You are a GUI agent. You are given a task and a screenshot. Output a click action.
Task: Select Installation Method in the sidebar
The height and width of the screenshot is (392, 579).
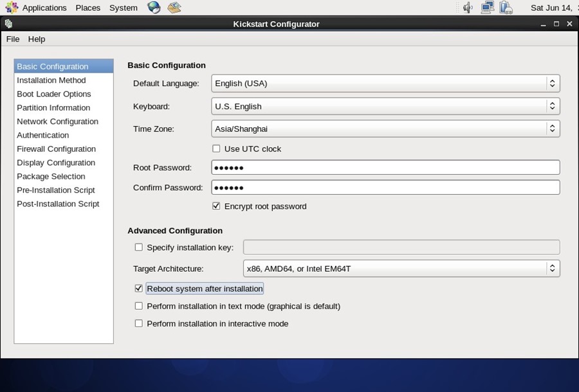51,80
